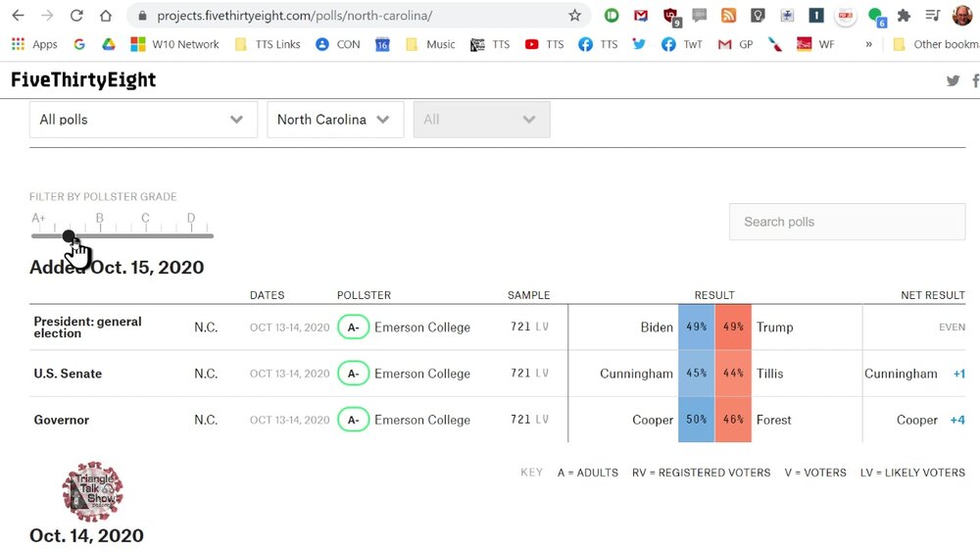This screenshot has width=980, height=552.
Task: Open the W10 Network bookmark
Action: (x=175, y=44)
